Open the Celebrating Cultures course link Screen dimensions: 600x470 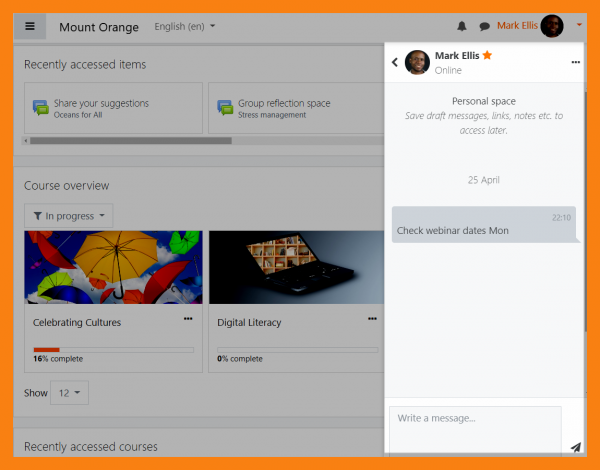[77, 323]
